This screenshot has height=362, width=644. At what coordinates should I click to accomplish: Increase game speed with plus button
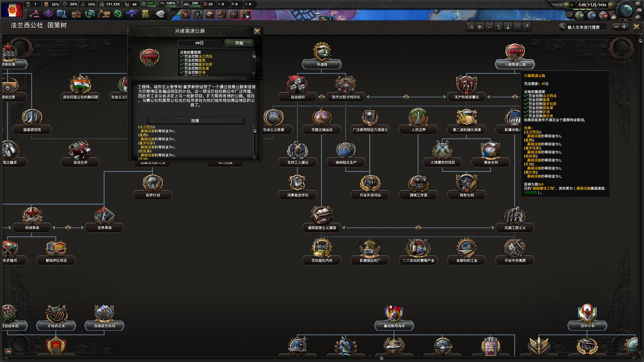pyautogui.click(x=611, y=5)
